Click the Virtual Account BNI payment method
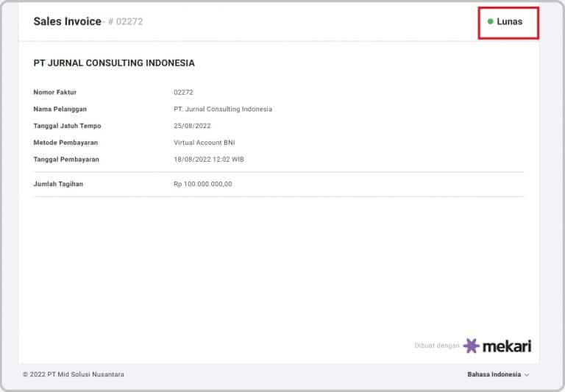565x392 pixels. [x=204, y=143]
